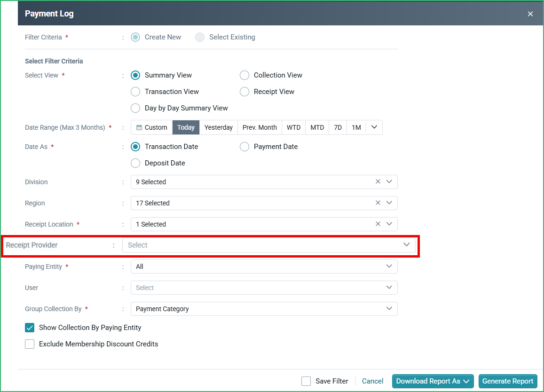
Task: Expand the Region dropdown arrow
Action: coord(389,203)
